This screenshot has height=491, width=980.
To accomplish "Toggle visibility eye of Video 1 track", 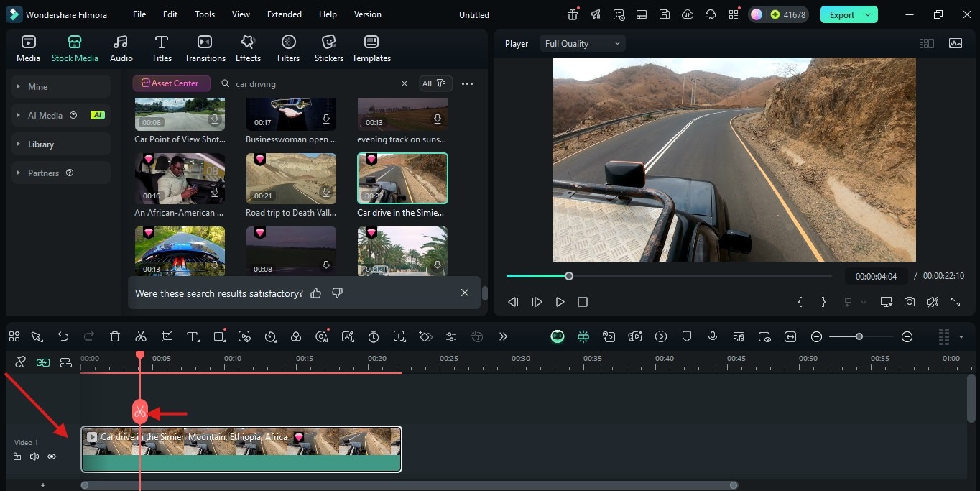I will 52,456.
